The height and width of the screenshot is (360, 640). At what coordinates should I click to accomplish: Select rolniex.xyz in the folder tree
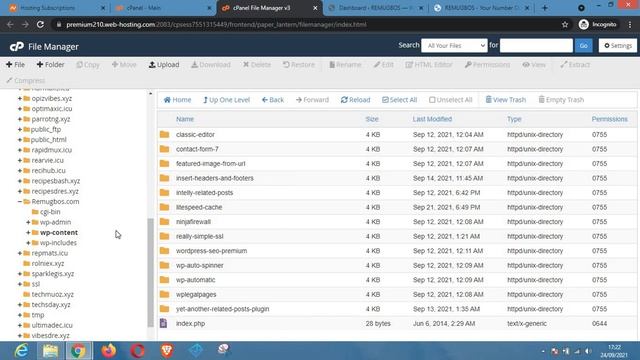click(x=48, y=263)
